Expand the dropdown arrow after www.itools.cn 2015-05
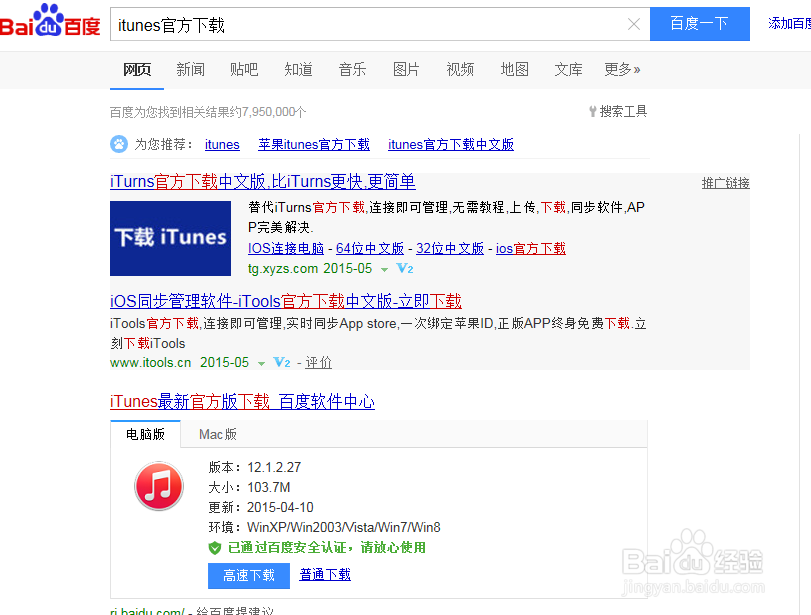Screen dimensions: 811x615 262,364
